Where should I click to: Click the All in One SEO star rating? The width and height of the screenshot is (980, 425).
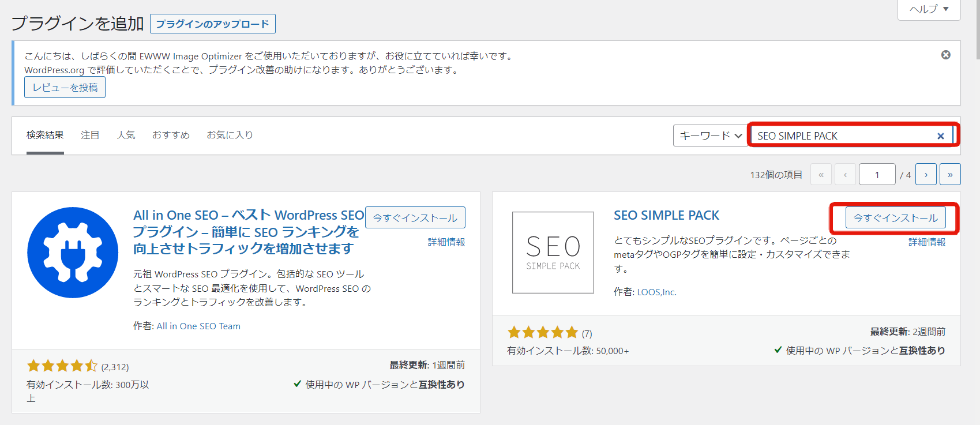pos(62,366)
